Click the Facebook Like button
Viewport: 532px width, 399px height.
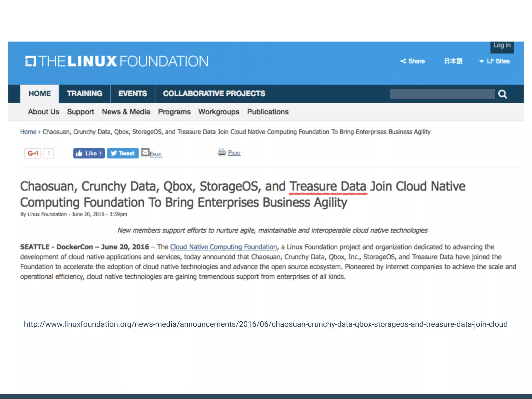tap(89, 153)
